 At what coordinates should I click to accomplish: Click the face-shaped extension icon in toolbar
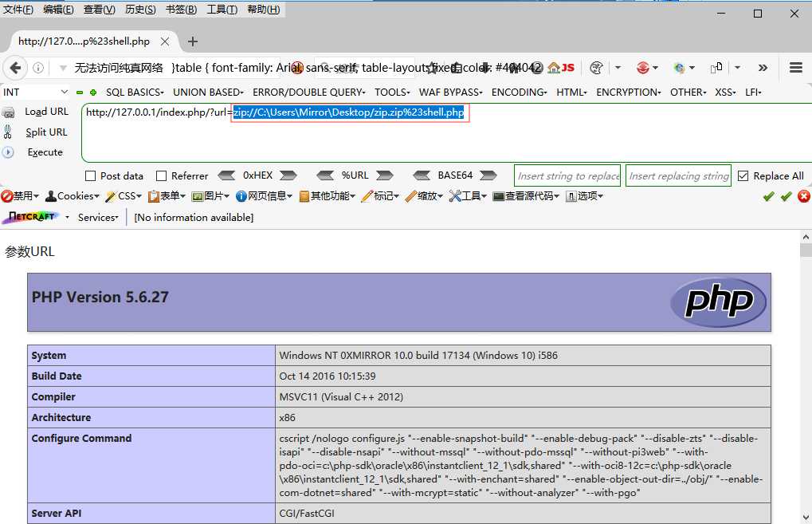pyautogui.click(x=596, y=68)
